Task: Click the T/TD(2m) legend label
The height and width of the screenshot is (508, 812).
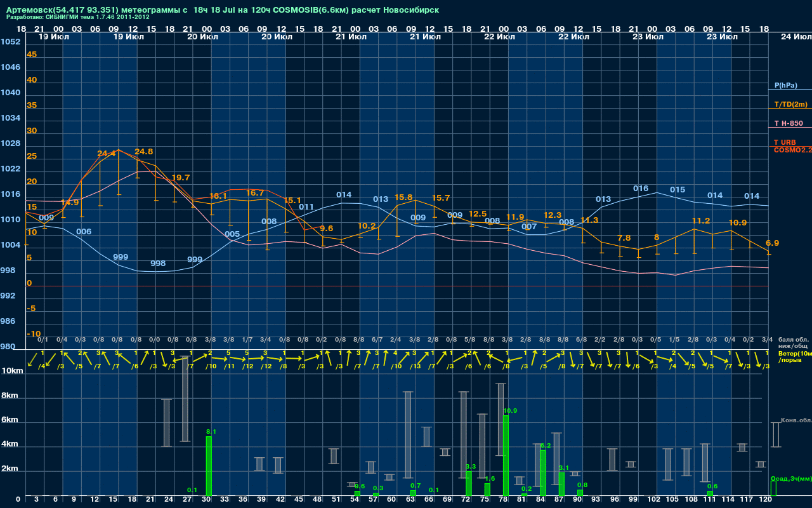Action: coord(791,104)
